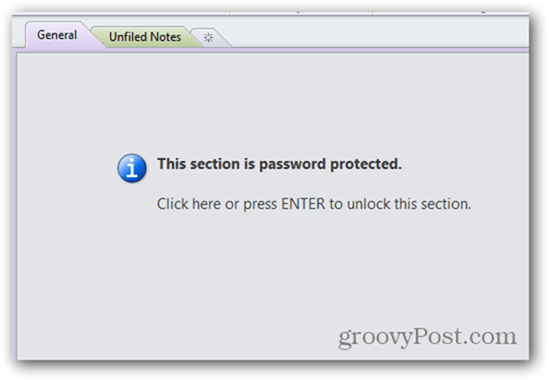Select the password protected heading text
This screenshot has width=549, height=380.
[x=279, y=164]
